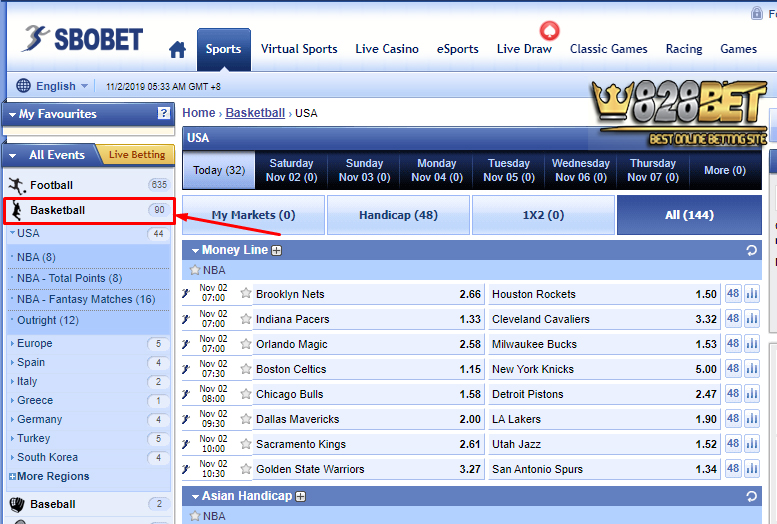Bet Houston Rockets odds 1.50
The height and width of the screenshot is (524, 777).
pos(706,294)
